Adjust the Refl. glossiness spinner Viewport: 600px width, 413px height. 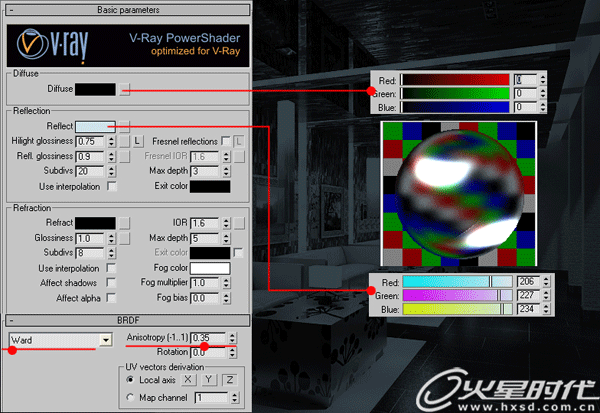tap(111, 157)
